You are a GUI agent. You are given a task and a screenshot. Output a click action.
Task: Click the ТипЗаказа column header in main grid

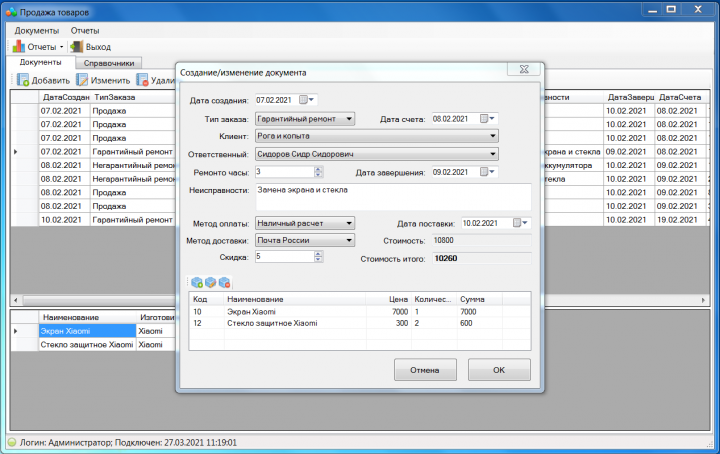pos(132,97)
